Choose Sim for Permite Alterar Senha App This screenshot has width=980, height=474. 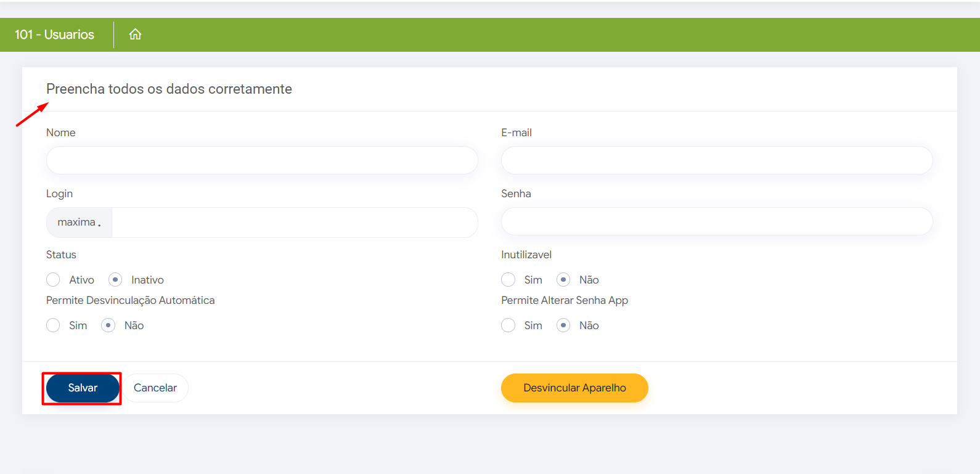pyautogui.click(x=508, y=325)
